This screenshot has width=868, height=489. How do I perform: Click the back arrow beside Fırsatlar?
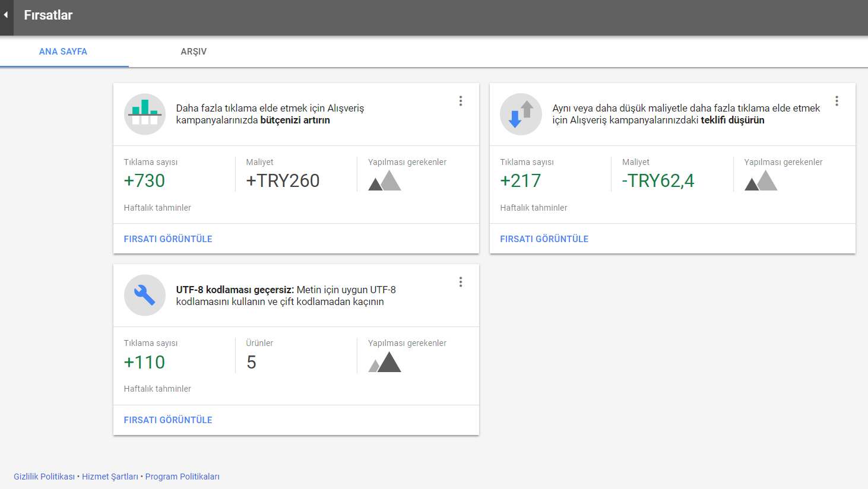6,15
